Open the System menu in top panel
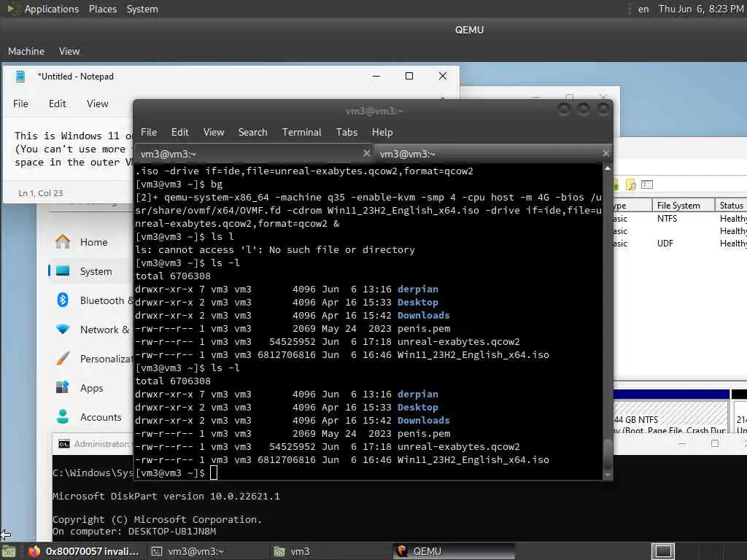 tap(142, 9)
